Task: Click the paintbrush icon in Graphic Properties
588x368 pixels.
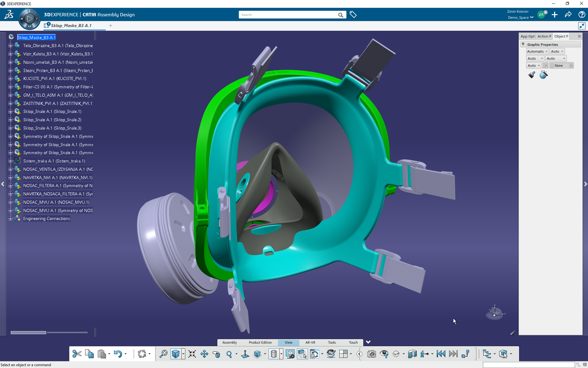Action: [x=532, y=75]
